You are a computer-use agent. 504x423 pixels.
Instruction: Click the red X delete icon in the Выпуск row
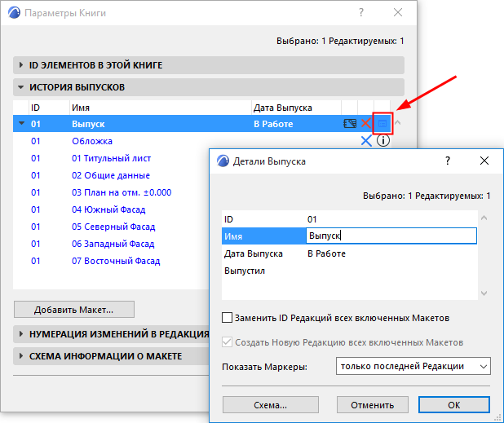(366, 123)
